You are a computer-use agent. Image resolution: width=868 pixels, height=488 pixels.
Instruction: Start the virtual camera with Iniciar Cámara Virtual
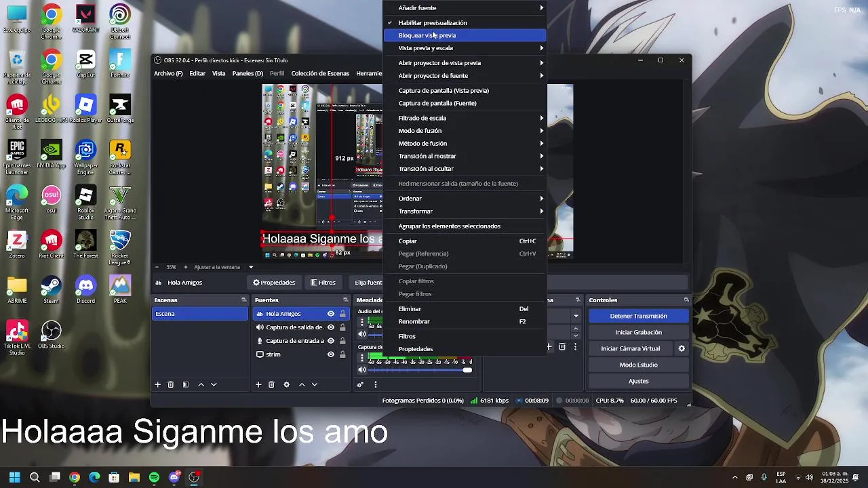(631, 348)
